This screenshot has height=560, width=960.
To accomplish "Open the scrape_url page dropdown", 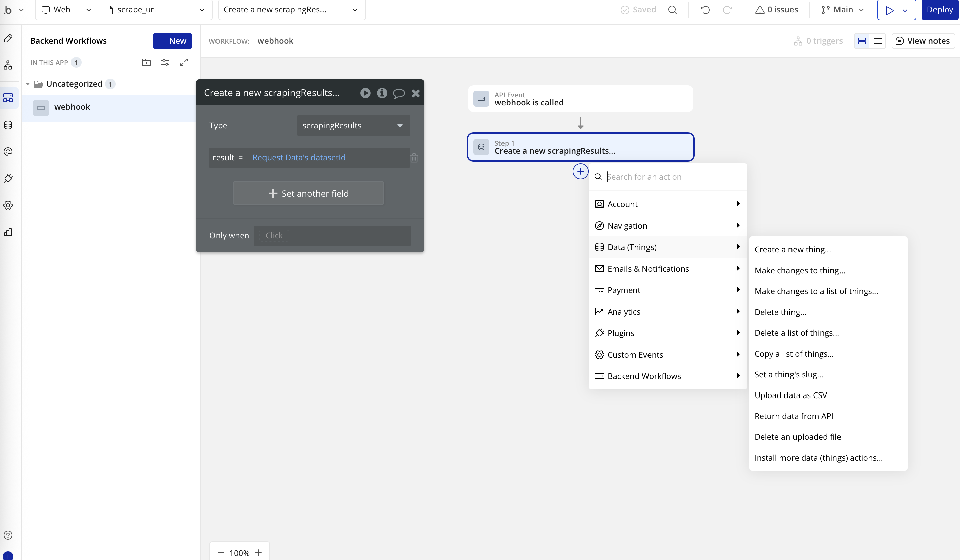I will (155, 10).
